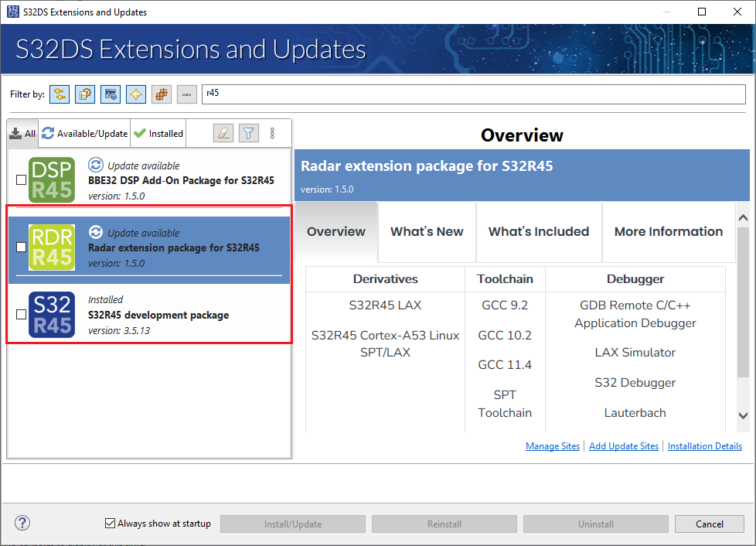Click the RDR R45 Radar package icon
The image size is (756, 546).
(x=51, y=247)
